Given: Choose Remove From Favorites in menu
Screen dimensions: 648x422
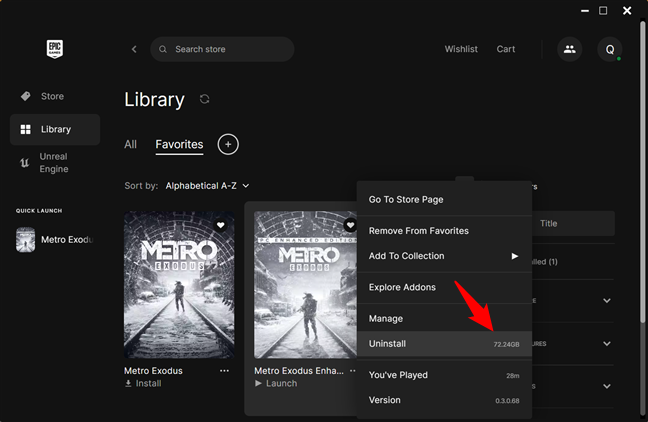Looking at the screenshot, I should [x=419, y=230].
